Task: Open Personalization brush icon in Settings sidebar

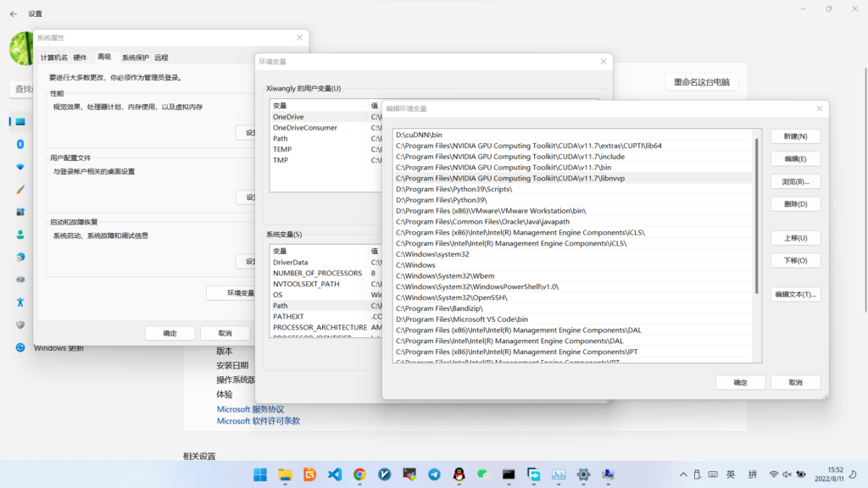Action: pos(20,189)
